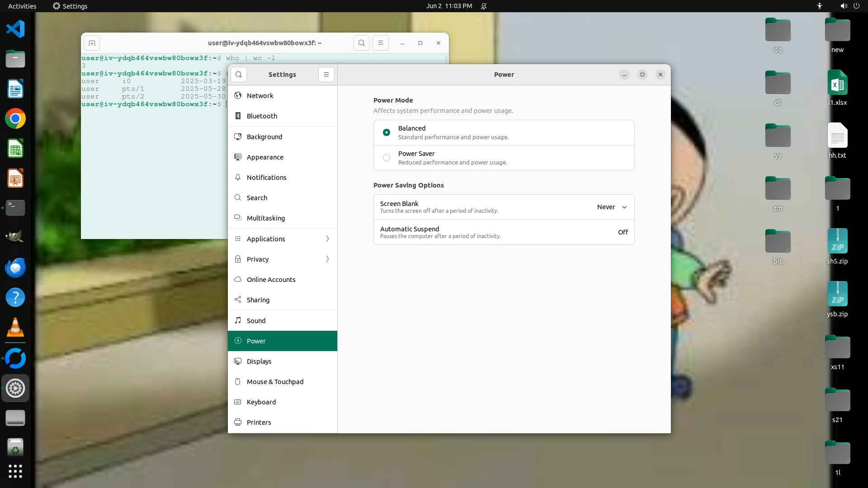Screen dimensions: 868x488
Task: Click Activities in the top bar
Action: pyautogui.click(x=22, y=6)
